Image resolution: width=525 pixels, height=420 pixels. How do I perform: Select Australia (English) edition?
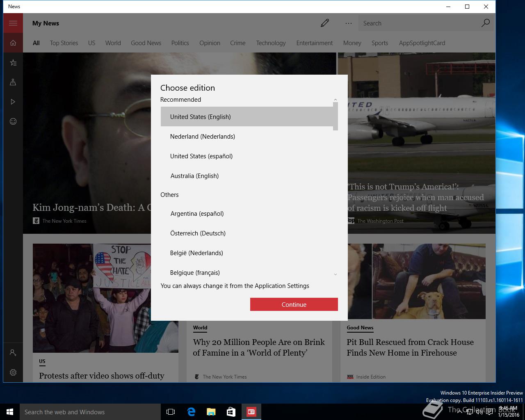coord(247,176)
